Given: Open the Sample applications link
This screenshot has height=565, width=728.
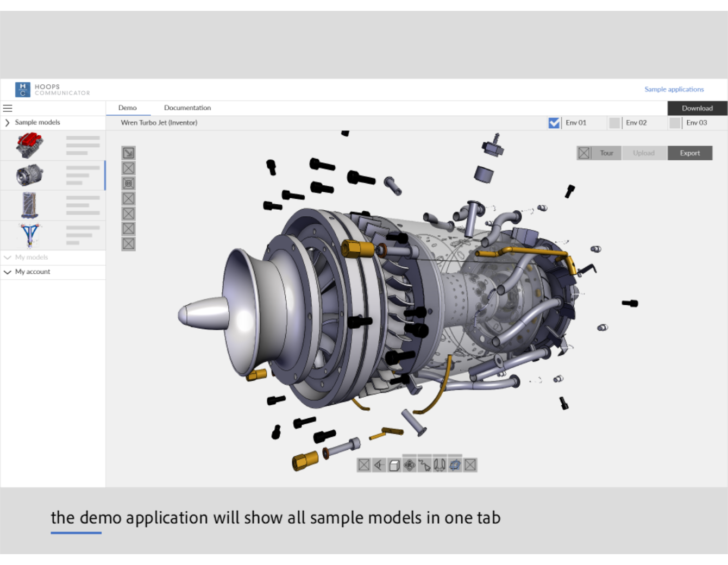Looking at the screenshot, I should tap(674, 90).
